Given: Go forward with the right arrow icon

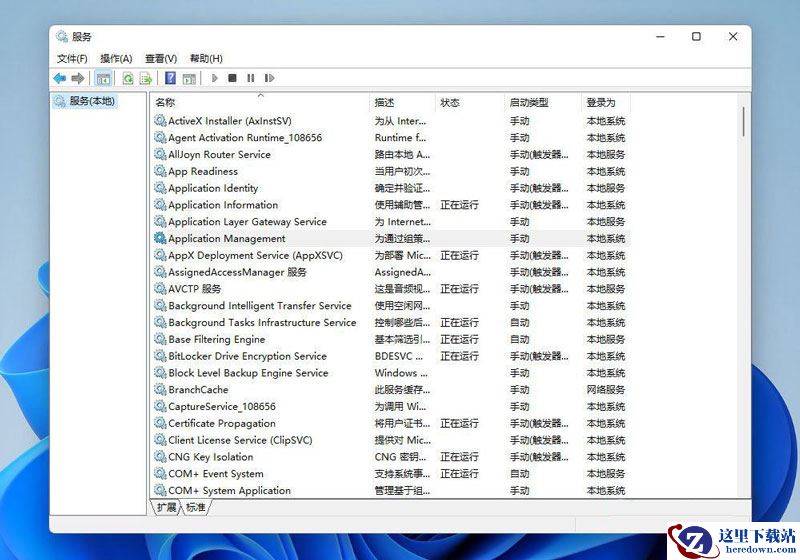Looking at the screenshot, I should [x=78, y=78].
